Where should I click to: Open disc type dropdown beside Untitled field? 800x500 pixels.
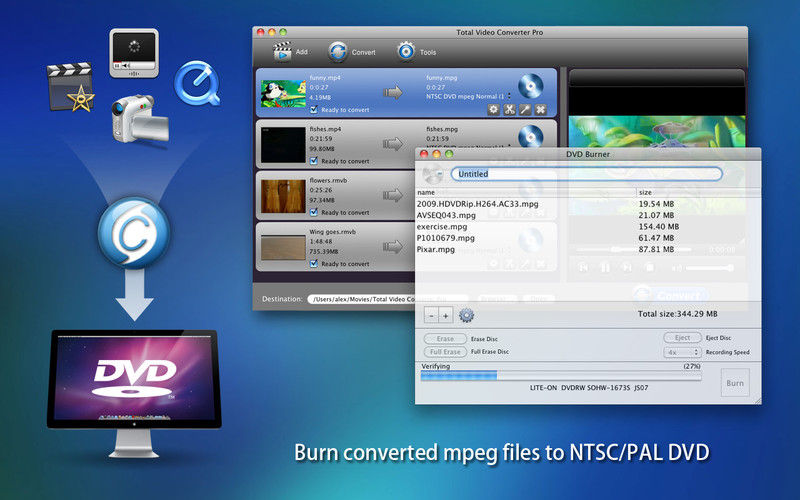(x=433, y=175)
